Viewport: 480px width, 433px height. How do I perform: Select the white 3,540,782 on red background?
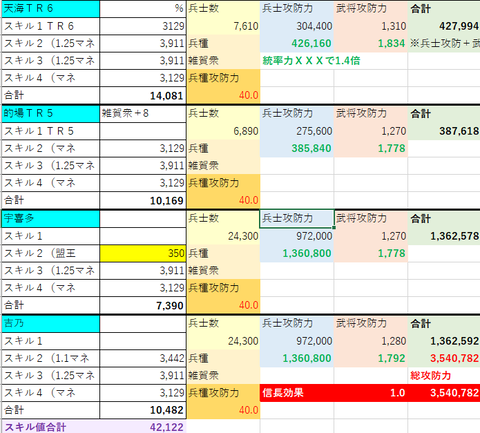(444, 393)
